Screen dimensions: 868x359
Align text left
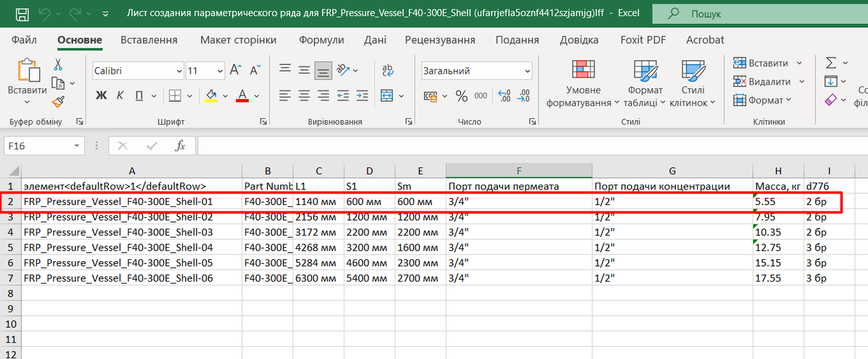[x=285, y=95]
